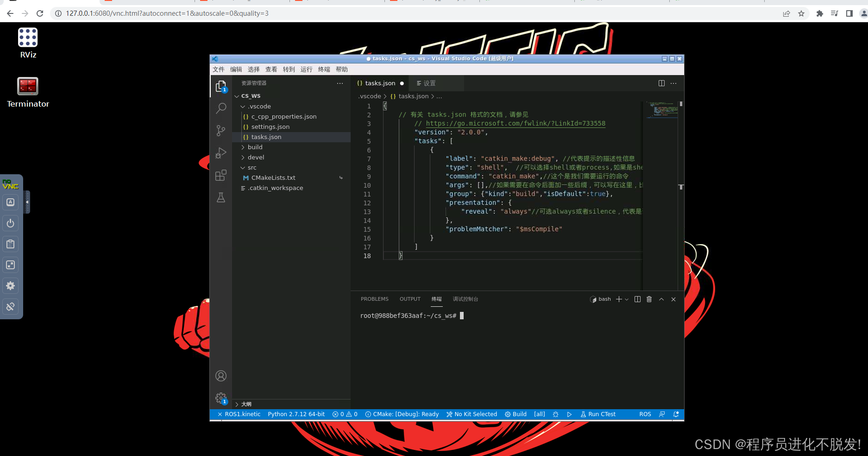Split the editor to the right

click(661, 83)
